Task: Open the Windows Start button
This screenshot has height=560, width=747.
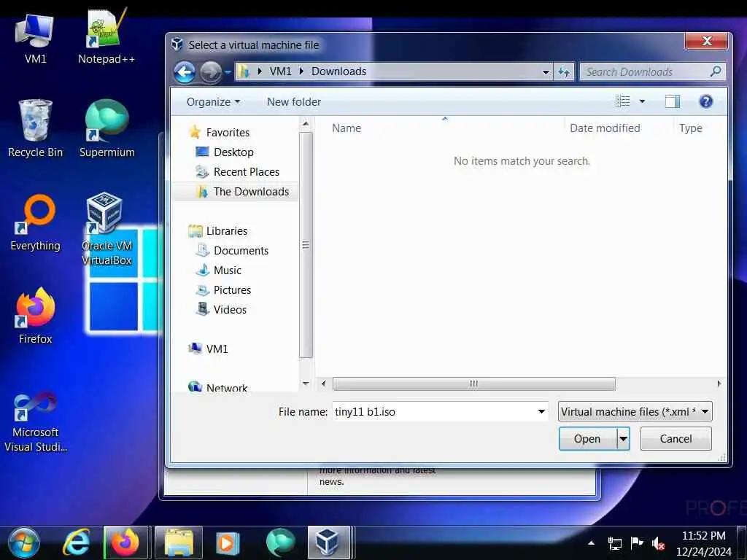Action: pos(24,542)
